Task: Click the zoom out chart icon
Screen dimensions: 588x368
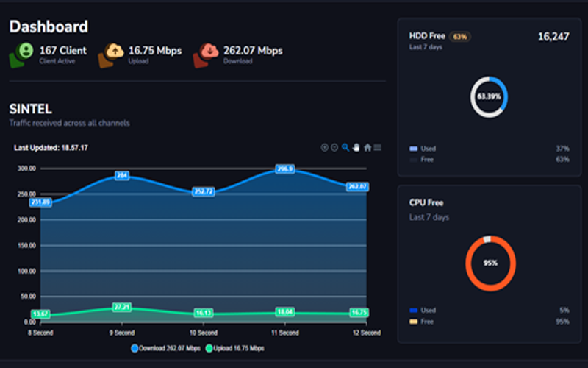Action: 334,148
